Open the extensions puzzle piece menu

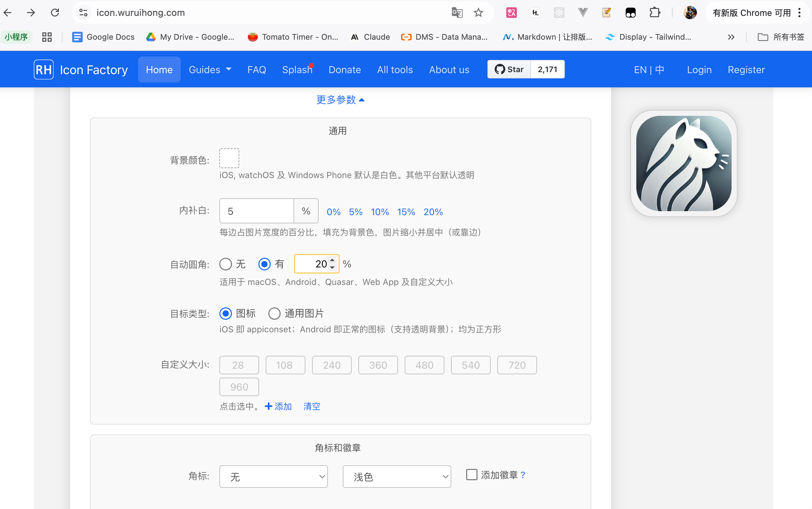[654, 13]
